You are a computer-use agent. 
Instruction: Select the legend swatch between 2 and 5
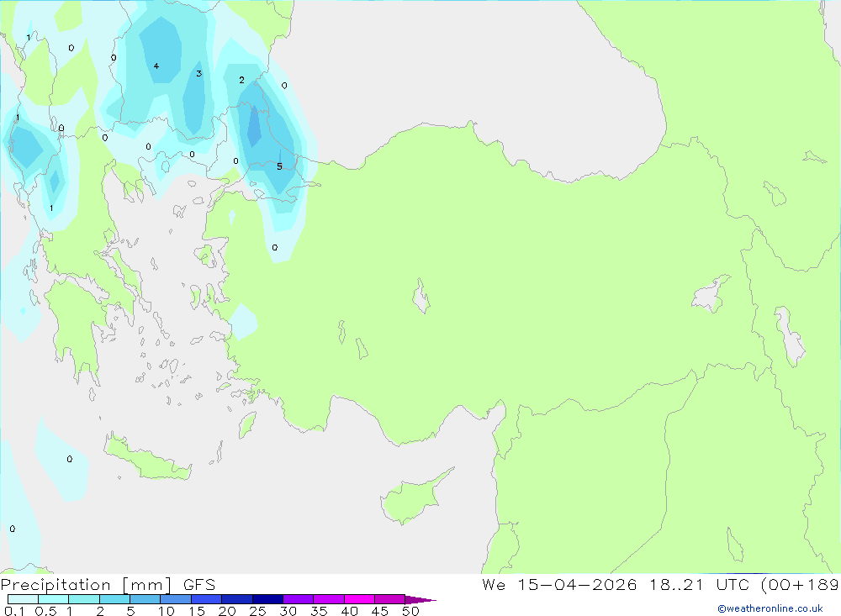click(114, 599)
